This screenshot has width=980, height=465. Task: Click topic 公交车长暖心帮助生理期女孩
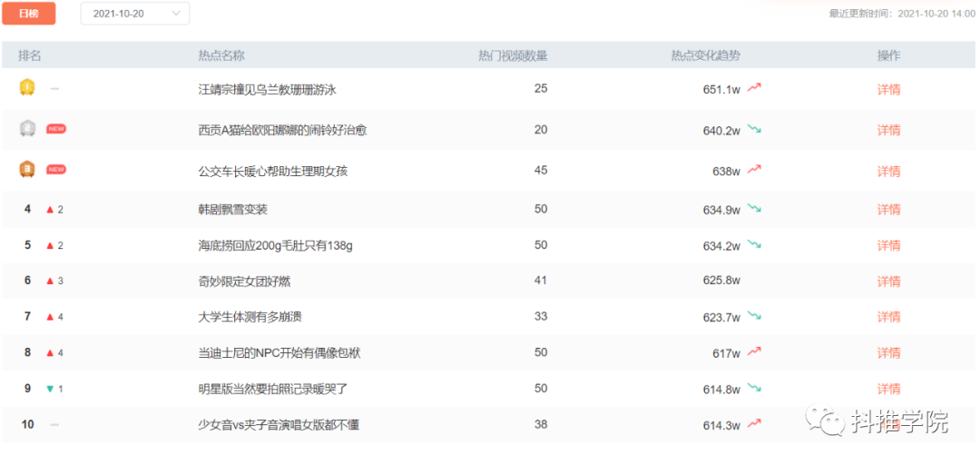click(273, 171)
